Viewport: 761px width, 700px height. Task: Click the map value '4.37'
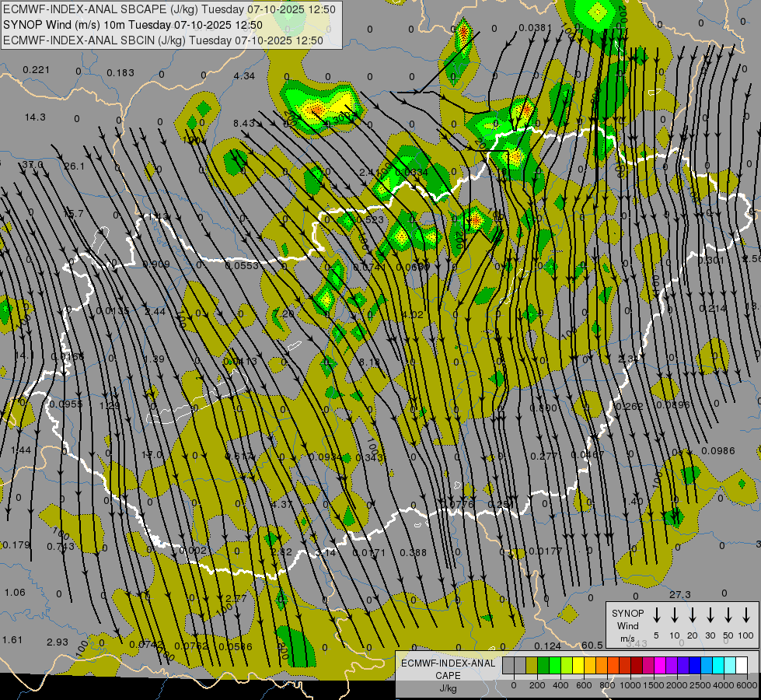[282, 504]
